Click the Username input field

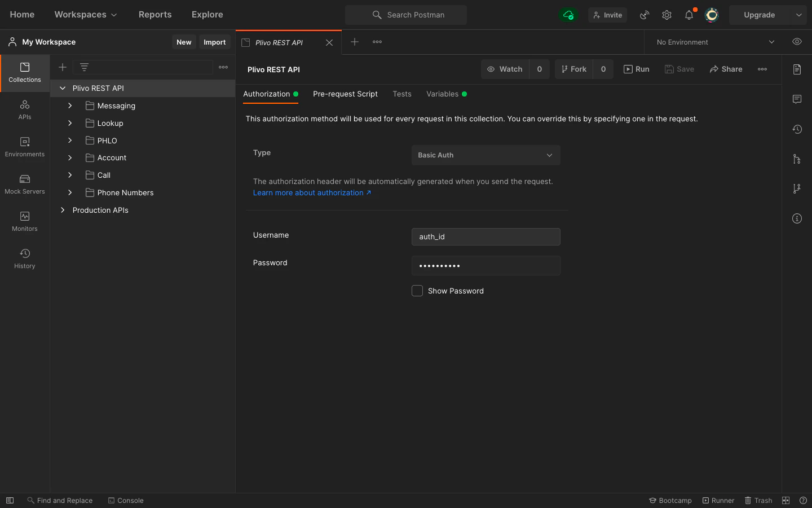pyautogui.click(x=486, y=237)
